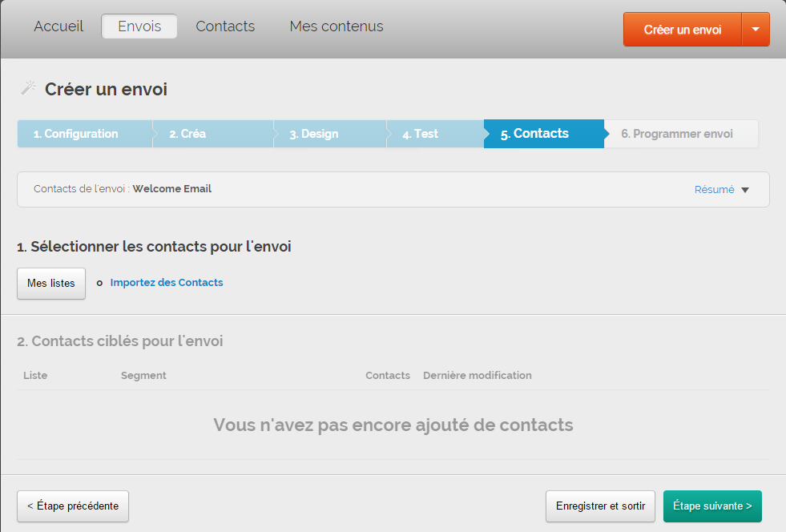
Task: Click the Étape précédente button
Action: (73, 506)
